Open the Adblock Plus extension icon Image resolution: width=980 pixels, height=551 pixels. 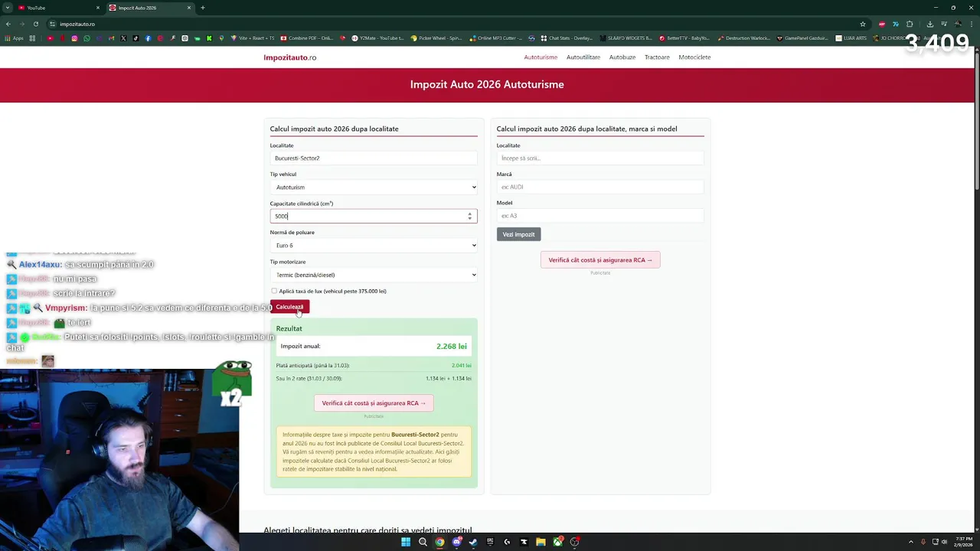tap(882, 24)
